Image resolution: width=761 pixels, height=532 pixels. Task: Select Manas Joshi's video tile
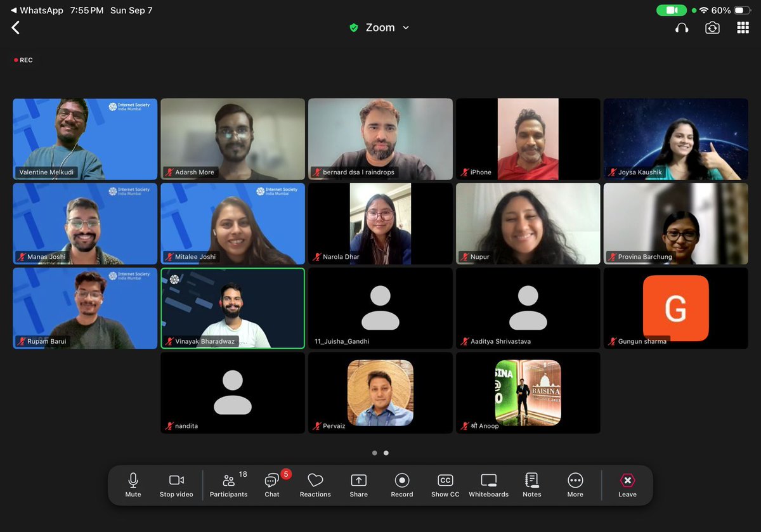[x=85, y=224]
